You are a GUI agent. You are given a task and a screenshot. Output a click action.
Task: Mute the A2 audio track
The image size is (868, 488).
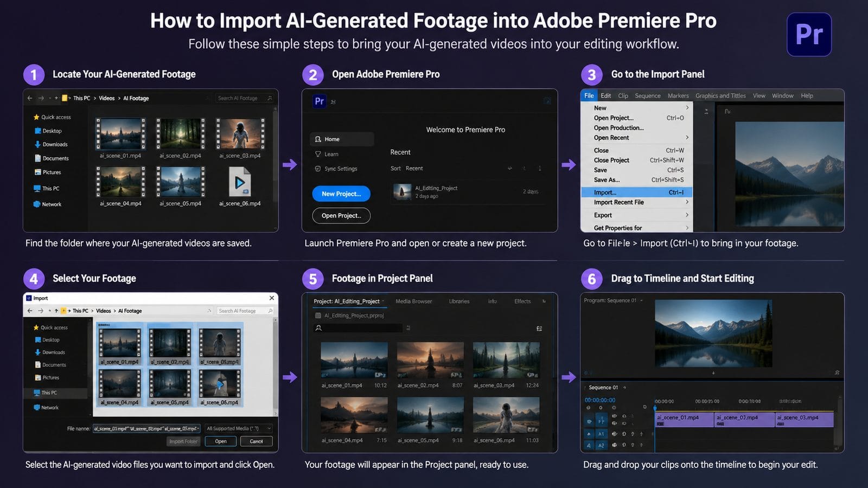pos(633,445)
